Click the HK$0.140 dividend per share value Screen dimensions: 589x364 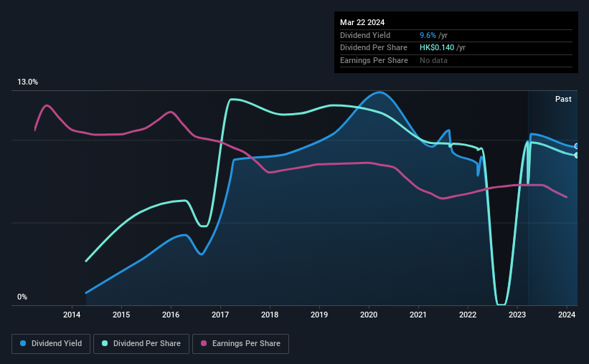tap(437, 48)
